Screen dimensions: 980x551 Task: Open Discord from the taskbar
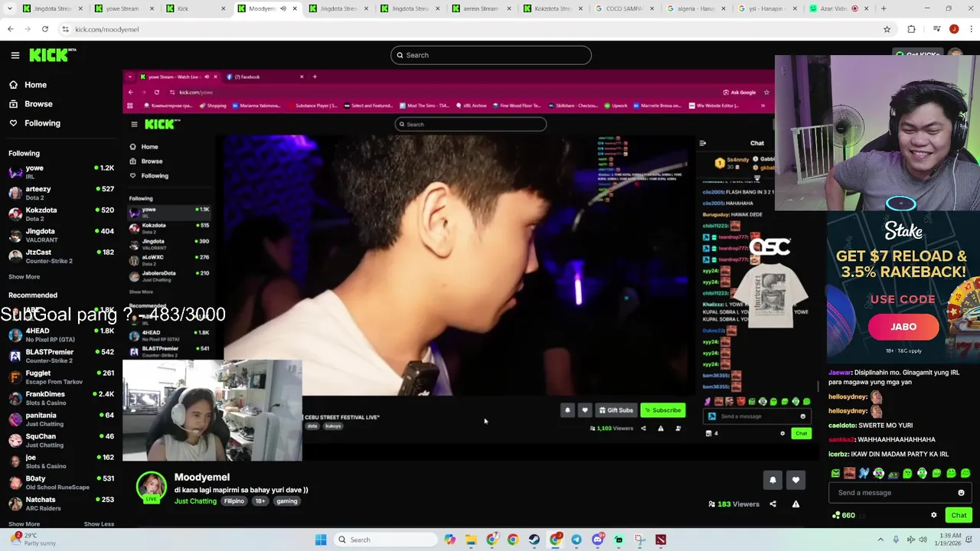point(598,540)
